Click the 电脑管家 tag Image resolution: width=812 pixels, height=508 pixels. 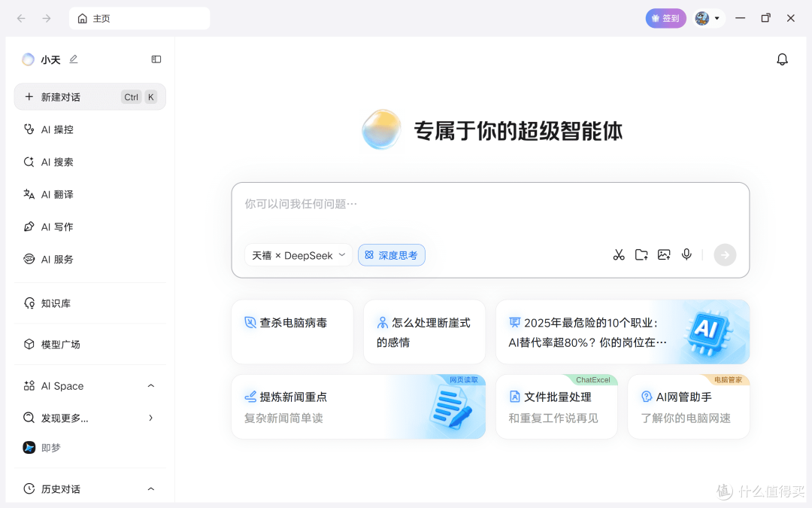click(728, 380)
